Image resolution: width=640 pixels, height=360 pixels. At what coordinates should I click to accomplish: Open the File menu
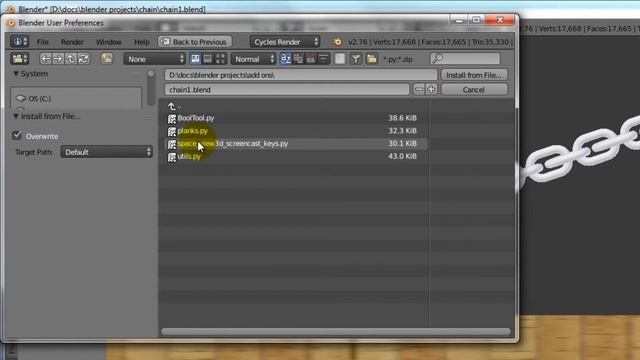click(42, 42)
